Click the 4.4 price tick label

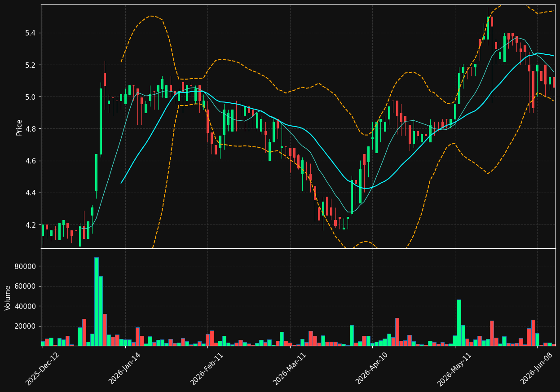(x=31, y=193)
